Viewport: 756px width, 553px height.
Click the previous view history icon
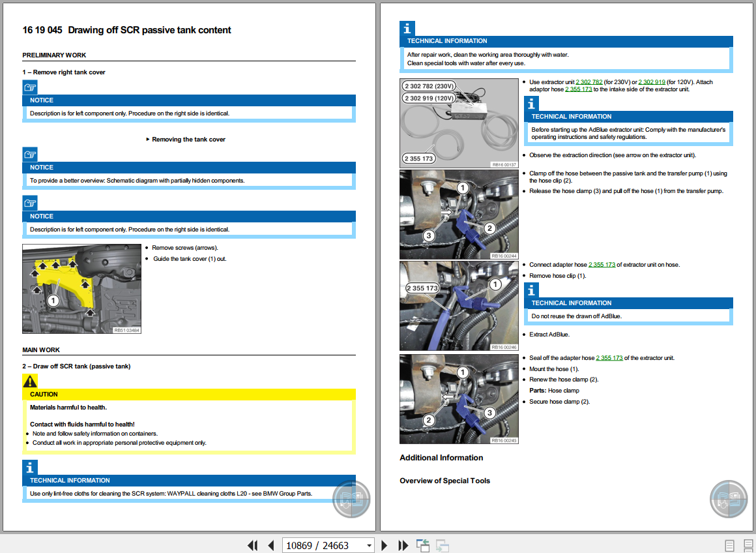422,545
